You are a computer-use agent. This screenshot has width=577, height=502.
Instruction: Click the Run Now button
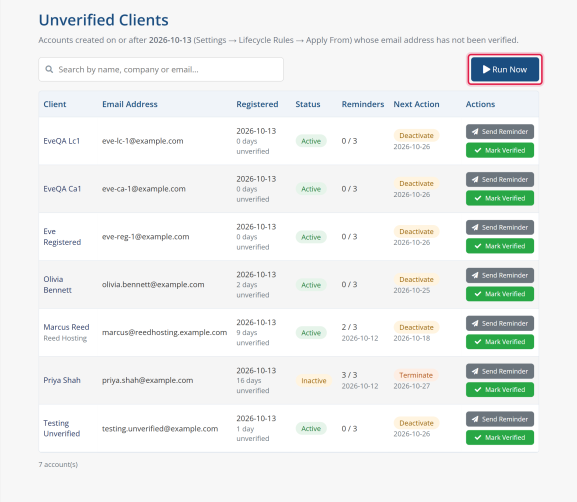(505, 70)
